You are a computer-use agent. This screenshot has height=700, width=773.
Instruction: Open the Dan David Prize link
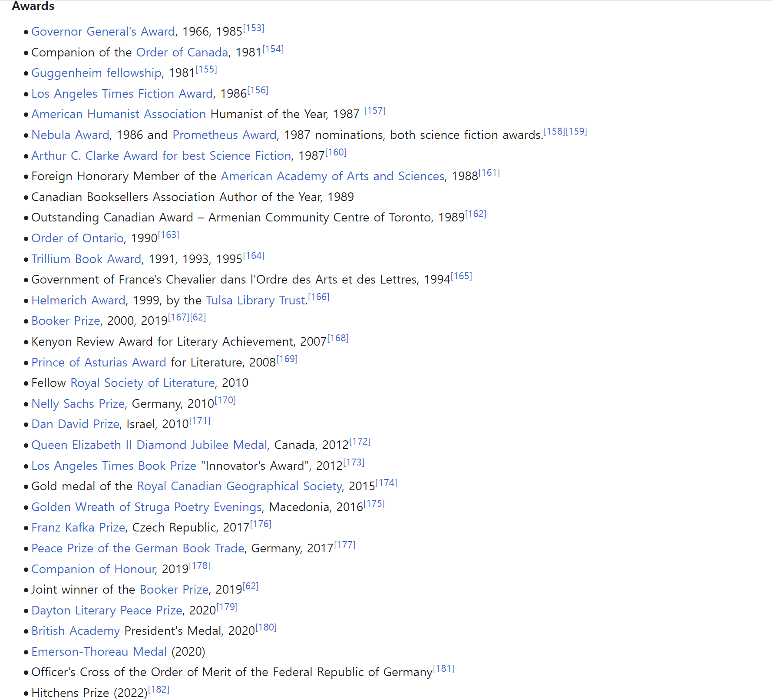(x=75, y=424)
